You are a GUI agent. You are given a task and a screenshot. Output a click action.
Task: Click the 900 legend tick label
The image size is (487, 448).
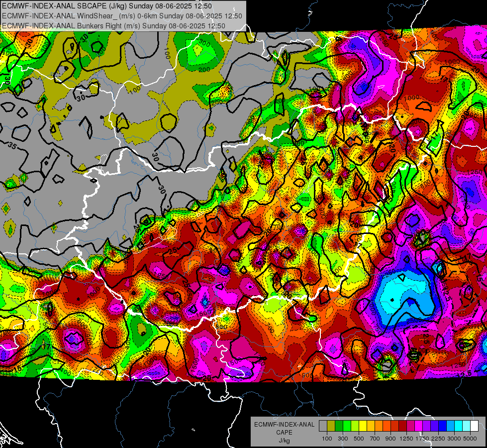click(x=390, y=439)
